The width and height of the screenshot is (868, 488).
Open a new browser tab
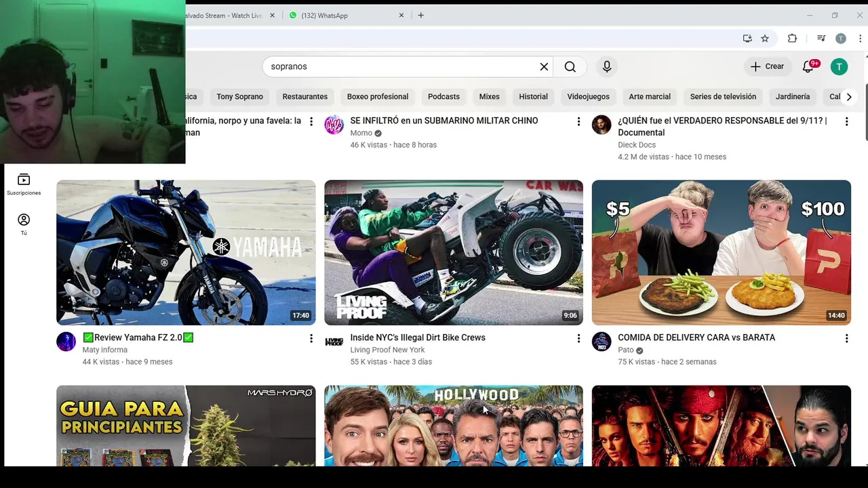click(420, 15)
